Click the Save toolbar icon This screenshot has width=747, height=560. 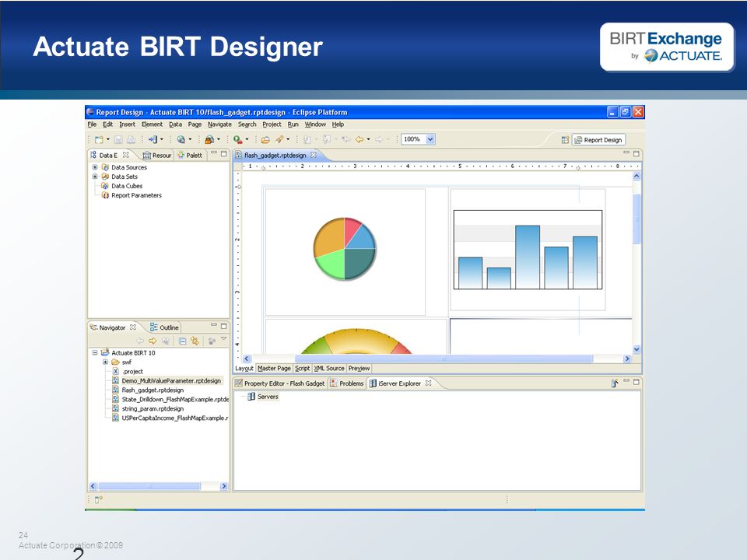click(x=118, y=139)
